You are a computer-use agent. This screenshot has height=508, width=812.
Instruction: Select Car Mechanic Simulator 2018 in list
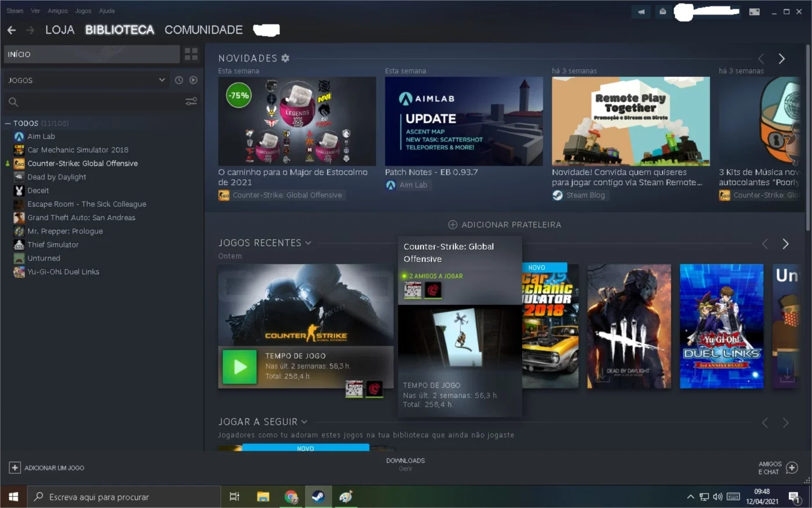click(x=78, y=150)
